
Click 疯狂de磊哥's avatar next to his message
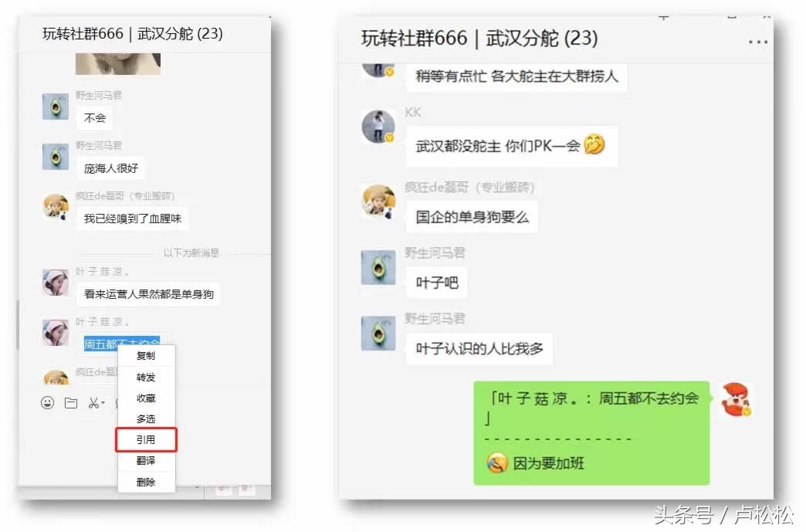(379, 201)
